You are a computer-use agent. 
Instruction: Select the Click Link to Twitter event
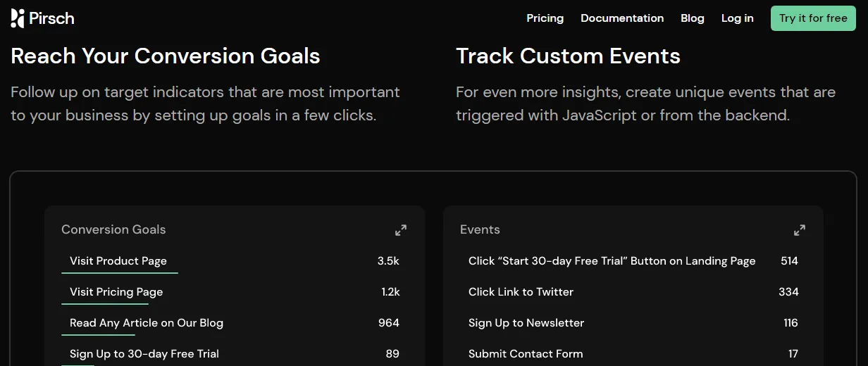pos(633,292)
